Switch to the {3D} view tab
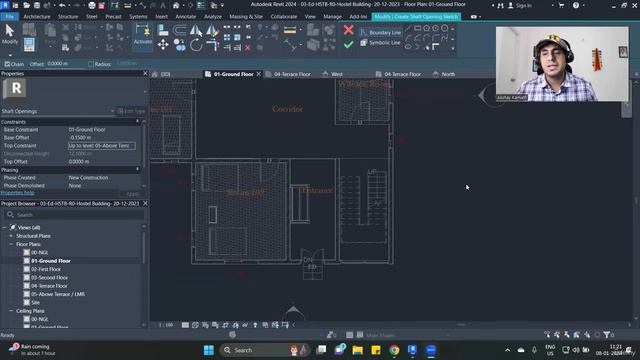Viewport: 640px width, 360px height. [165, 74]
